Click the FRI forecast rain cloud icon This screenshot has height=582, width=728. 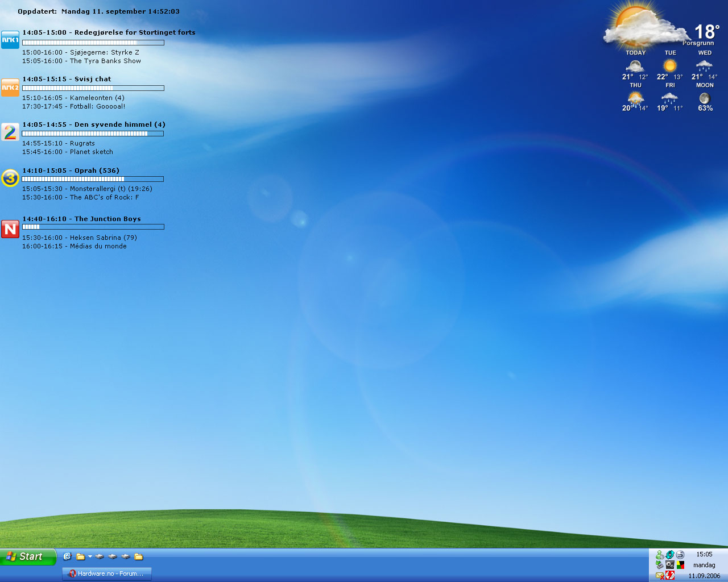tap(669, 98)
